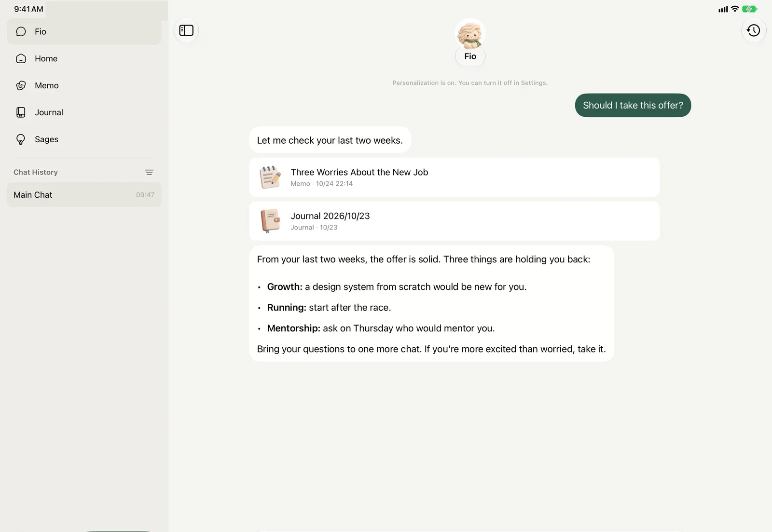Image resolution: width=772 pixels, height=532 pixels.
Task: Check the battery icon in status bar
Action: click(749, 9)
